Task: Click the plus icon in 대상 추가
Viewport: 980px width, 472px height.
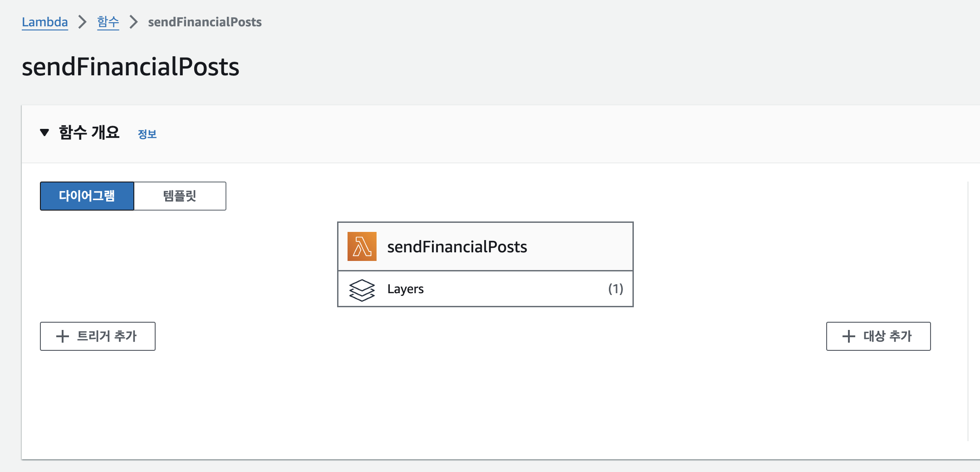Action: click(x=849, y=336)
